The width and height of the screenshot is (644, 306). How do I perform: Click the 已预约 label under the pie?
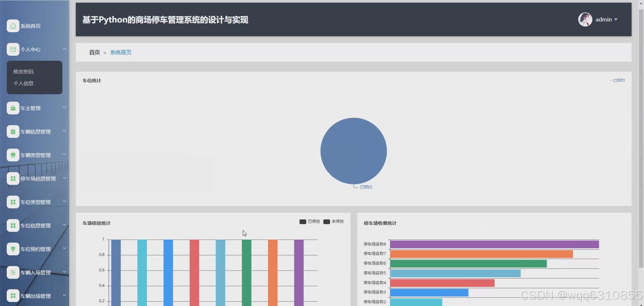[366, 187]
